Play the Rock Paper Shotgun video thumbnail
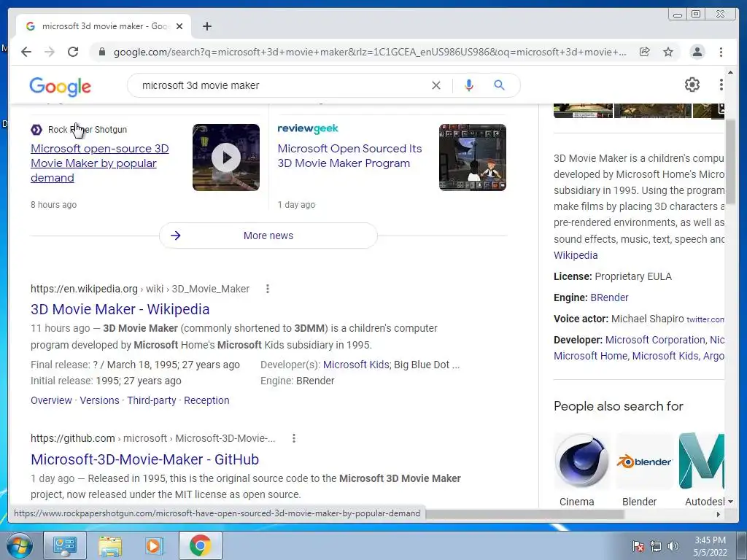 point(226,157)
